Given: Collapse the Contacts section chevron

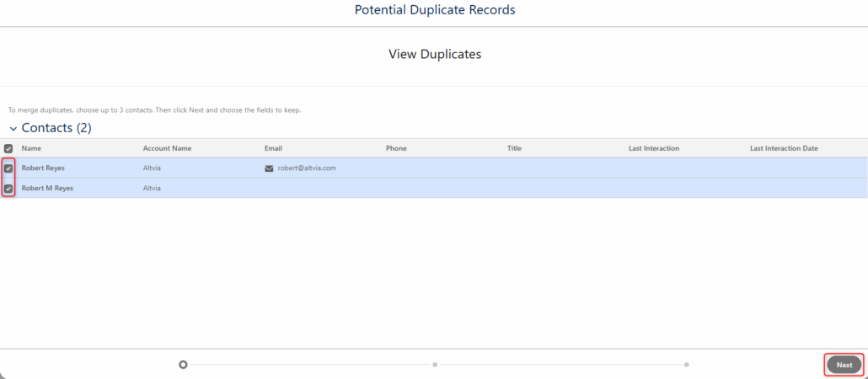Looking at the screenshot, I should point(13,128).
